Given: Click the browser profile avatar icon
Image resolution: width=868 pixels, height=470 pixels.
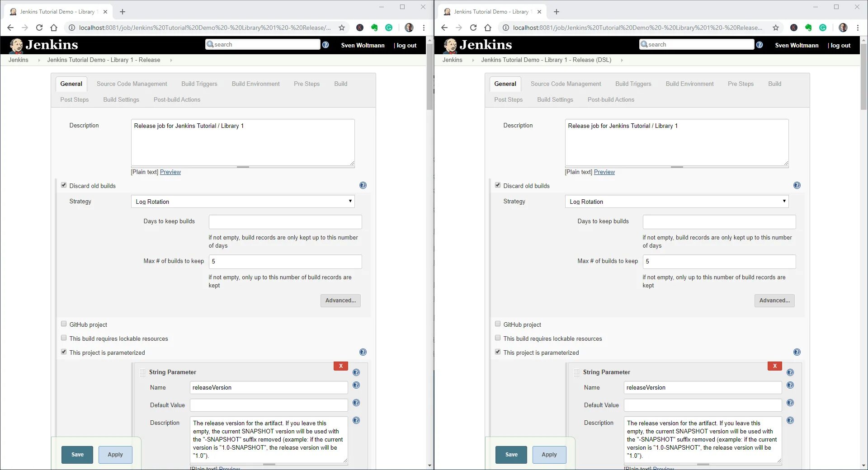Looking at the screenshot, I should pos(409,28).
